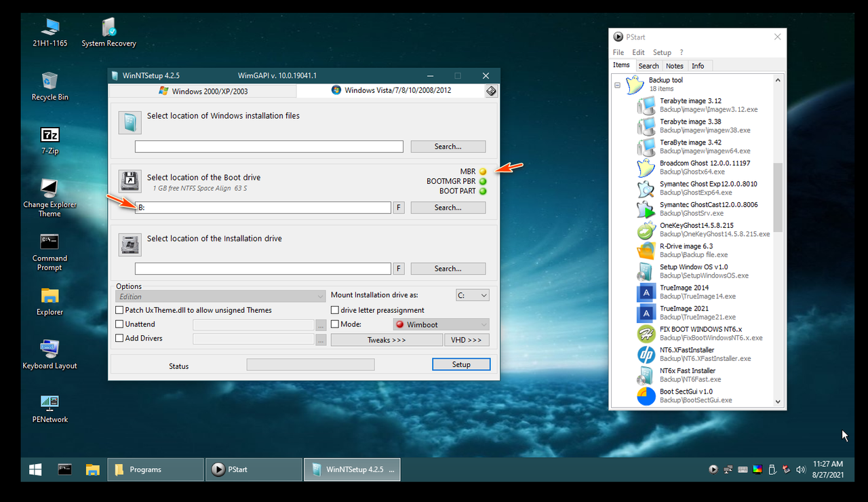
Task: Launch Command Prompt desktop shortcut
Action: (x=50, y=252)
